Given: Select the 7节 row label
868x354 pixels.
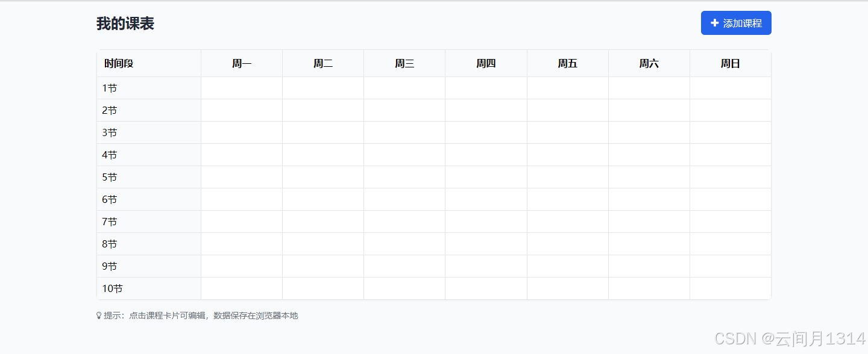Looking at the screenshot, I should click(109, 222).
